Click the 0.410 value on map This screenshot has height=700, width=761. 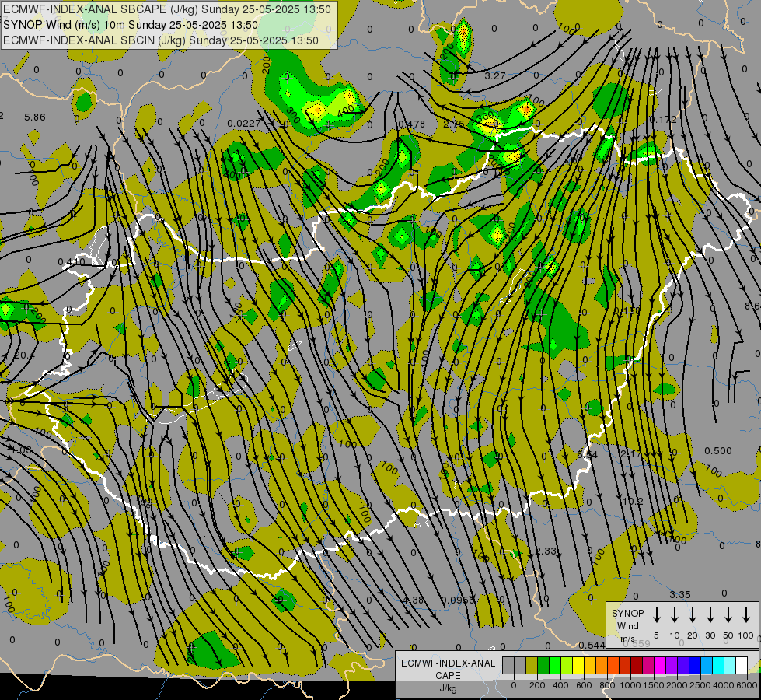click(x=72, y=262)
